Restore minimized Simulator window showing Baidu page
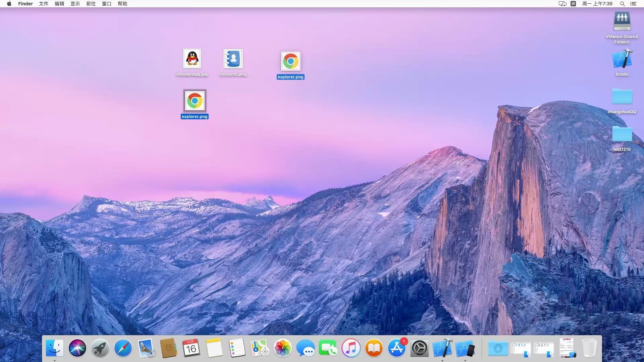 click(x=567, y=348)
